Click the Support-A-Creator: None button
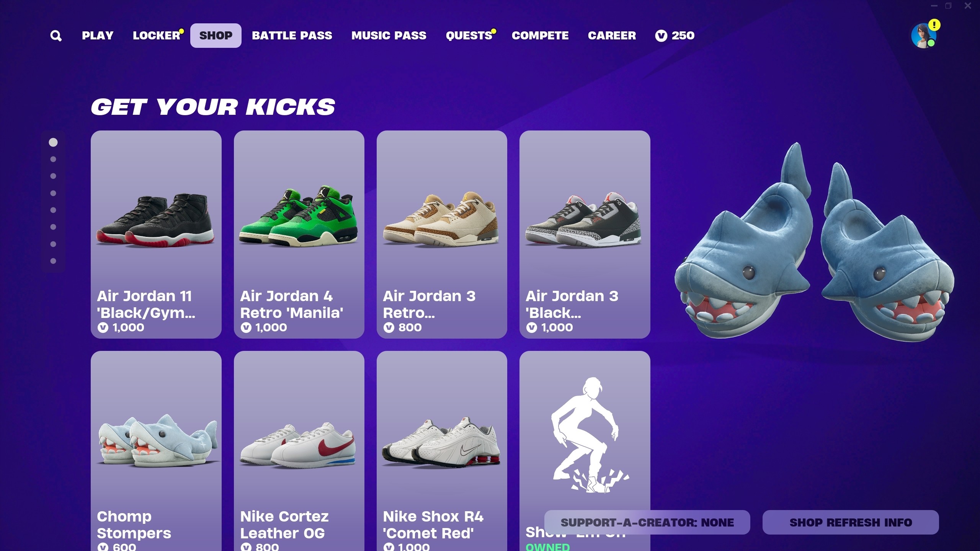The image size is (980, 551). click(647, 522)
